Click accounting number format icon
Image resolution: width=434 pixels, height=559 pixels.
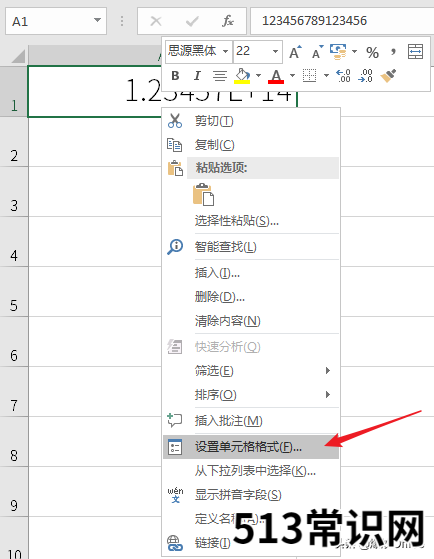[x=338, y=52]
